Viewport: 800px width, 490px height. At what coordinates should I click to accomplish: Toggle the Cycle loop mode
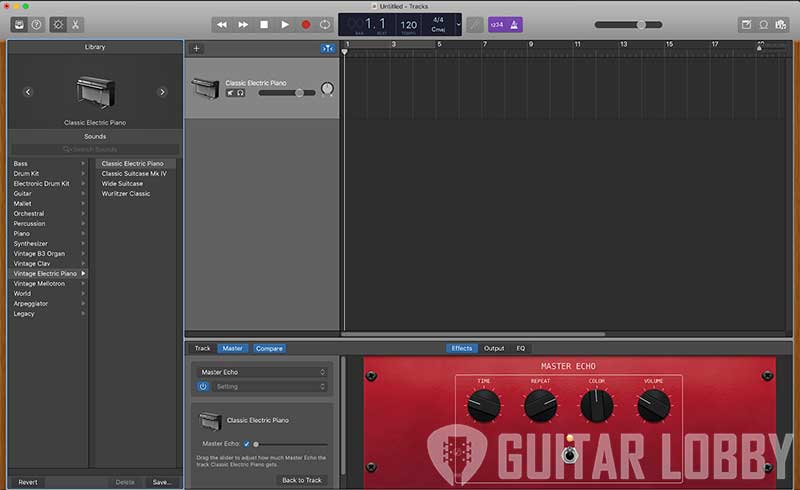(325, 24)
